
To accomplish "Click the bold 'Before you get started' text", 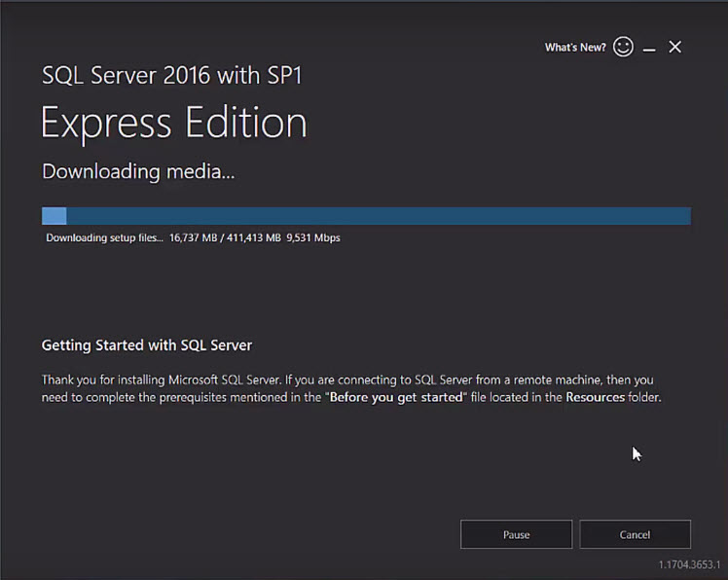I will (x=396, y=397).
